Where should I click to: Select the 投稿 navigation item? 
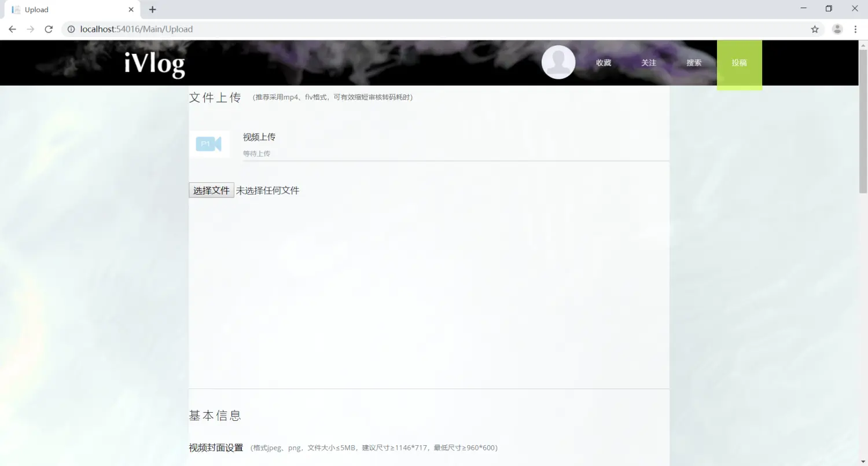(x=740, y=65)
